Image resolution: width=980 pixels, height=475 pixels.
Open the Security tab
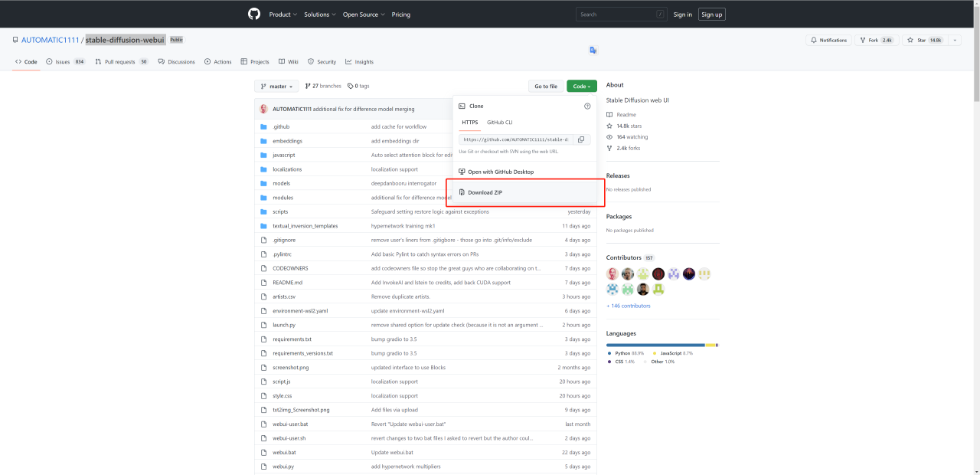[x=322, y=62]
